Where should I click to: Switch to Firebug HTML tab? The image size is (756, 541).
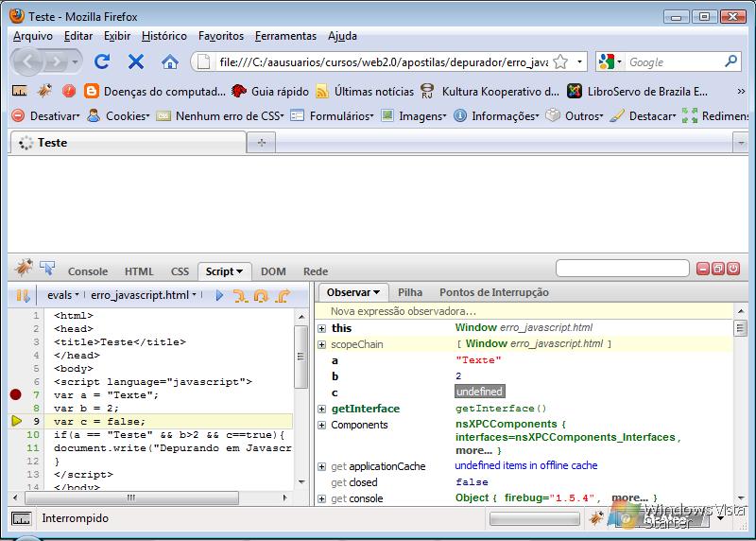[x=139, y=271]
